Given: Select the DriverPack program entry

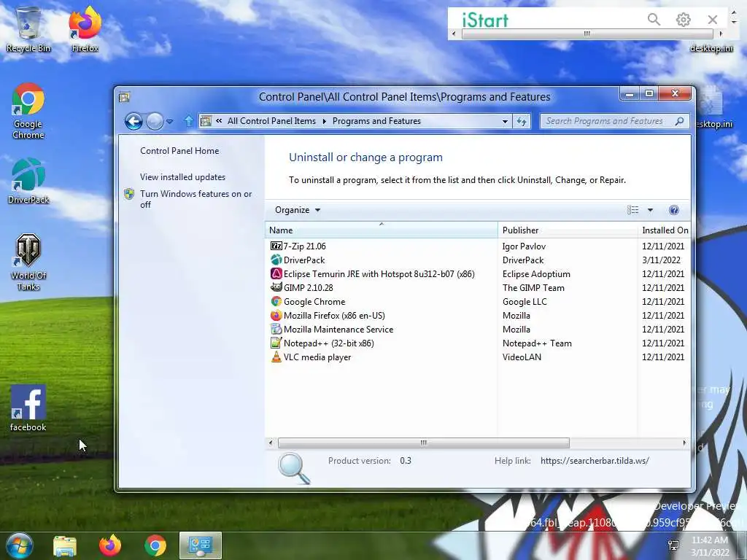Looking at the screenshot, I should 478,260.
